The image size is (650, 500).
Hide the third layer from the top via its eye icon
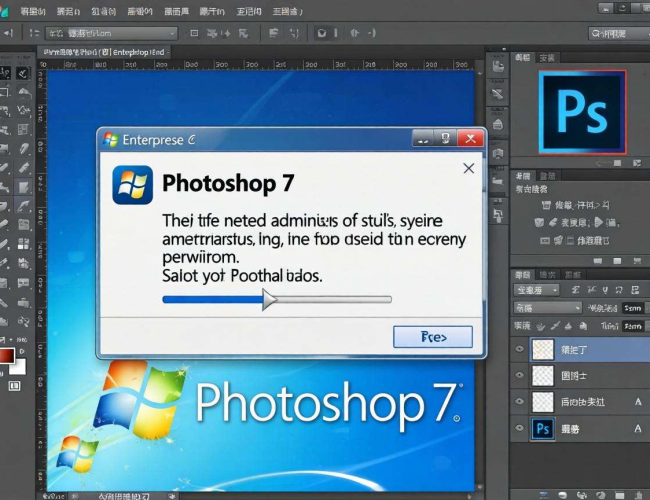pyautogui.click(x=519, y=401)
